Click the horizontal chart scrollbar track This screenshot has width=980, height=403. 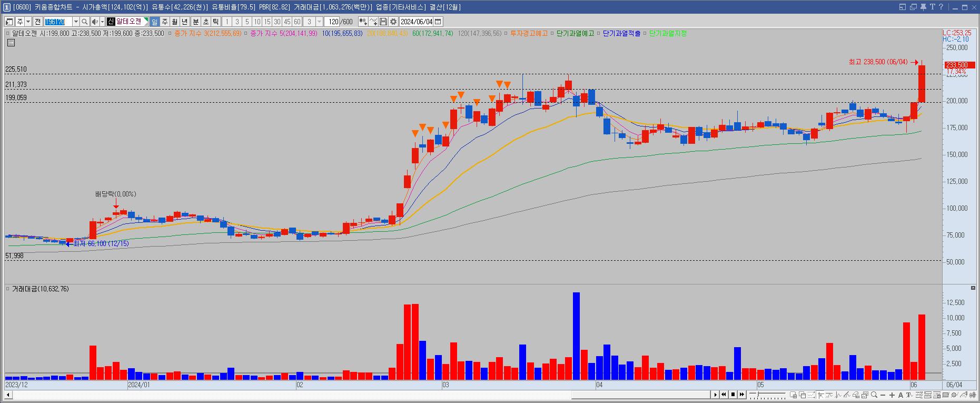(361, 395)
